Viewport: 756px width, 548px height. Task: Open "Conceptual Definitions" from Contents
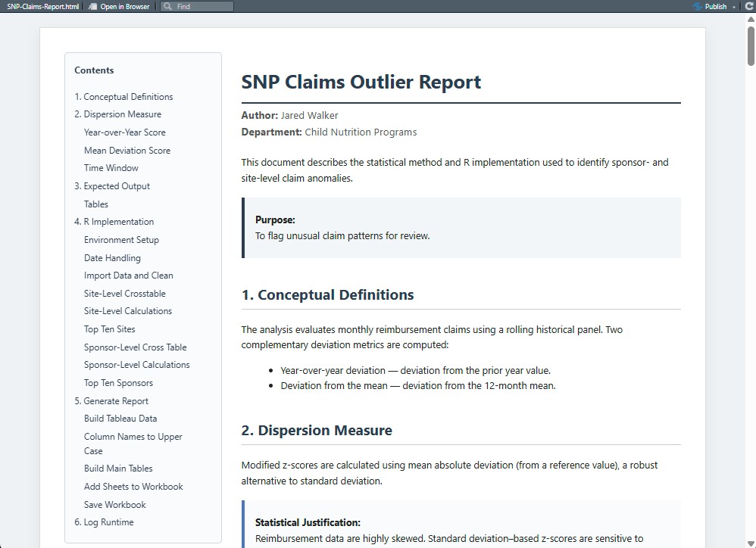(123, 96)
